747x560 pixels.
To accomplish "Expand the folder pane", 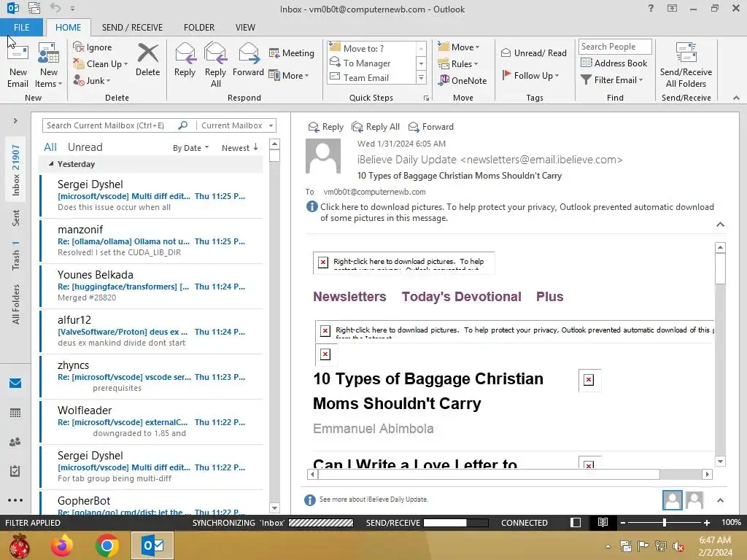I will tap(15, 121).
